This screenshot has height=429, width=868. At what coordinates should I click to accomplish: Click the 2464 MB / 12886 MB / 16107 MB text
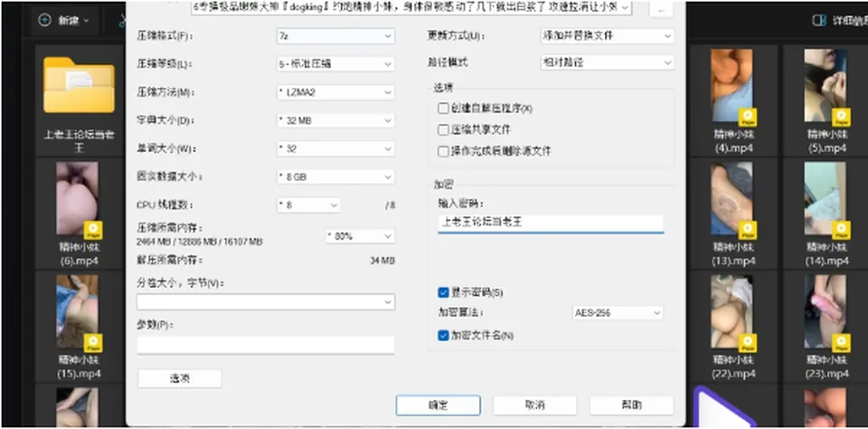click(199, 243)
